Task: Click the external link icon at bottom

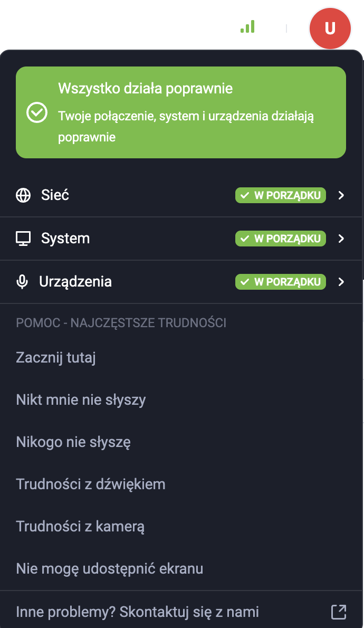Action: [x=339, y=612]
